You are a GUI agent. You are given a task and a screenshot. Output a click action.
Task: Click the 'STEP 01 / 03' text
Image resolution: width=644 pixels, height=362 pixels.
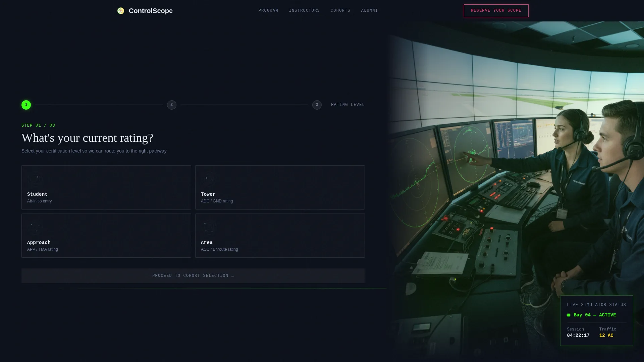click(x=38, y=126)
